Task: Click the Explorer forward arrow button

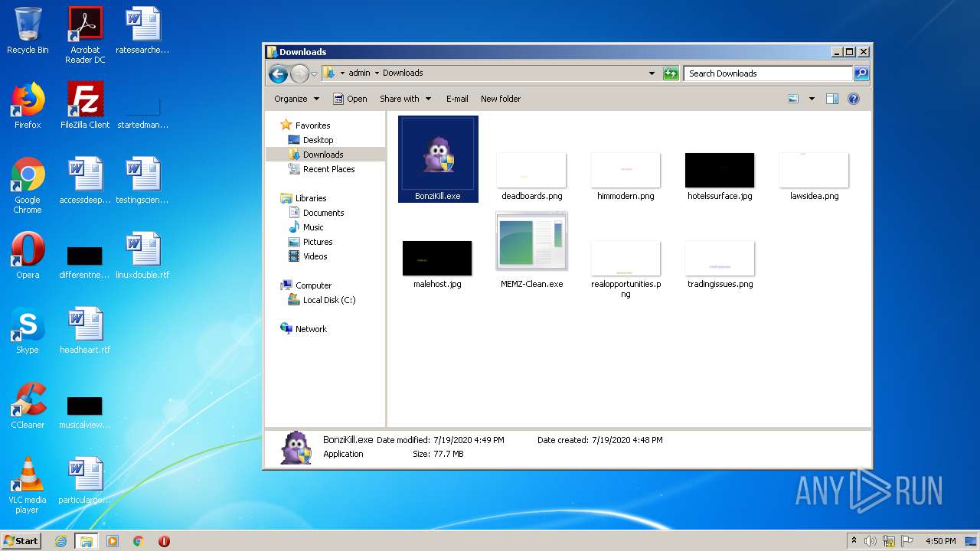Action: click(x=299, y=73)
